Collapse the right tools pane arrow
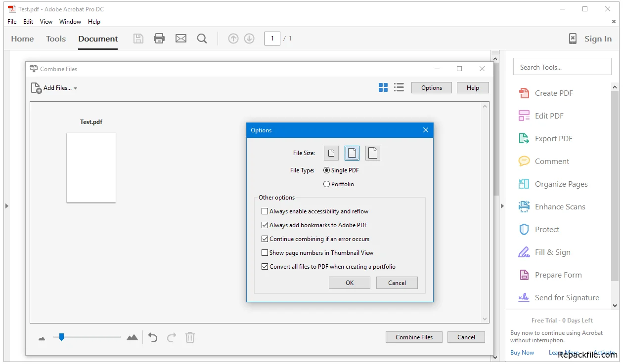Viewport: 623px width, 364px height. pos(502,205)
